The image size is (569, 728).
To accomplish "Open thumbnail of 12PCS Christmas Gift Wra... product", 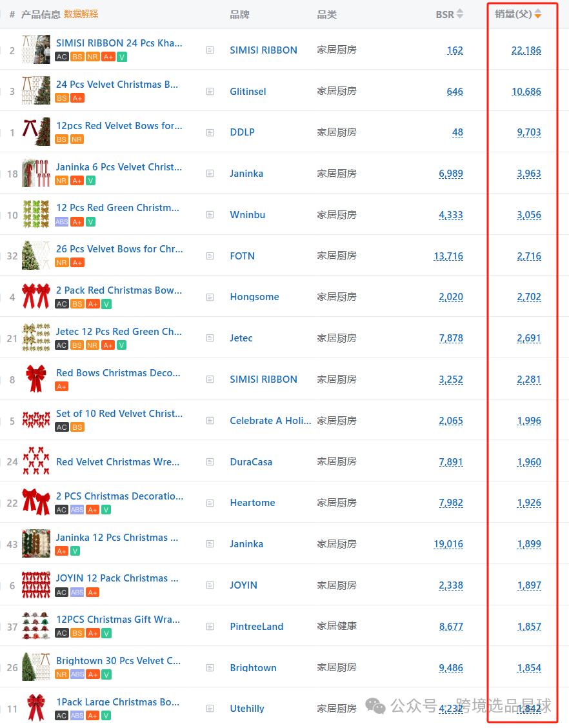I will [x=36, y=626].
